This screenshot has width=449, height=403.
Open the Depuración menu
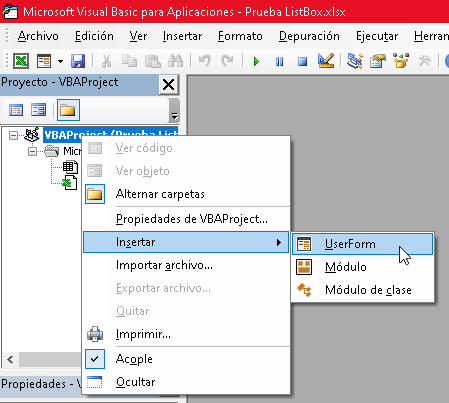pyautogui.click(x=309, y=36)
